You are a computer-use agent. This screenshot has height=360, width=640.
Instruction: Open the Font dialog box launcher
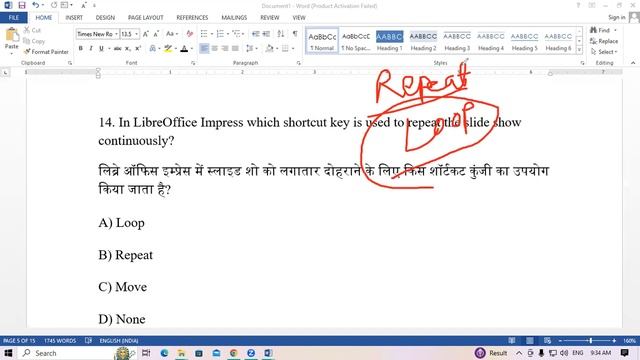click(193, 63)
